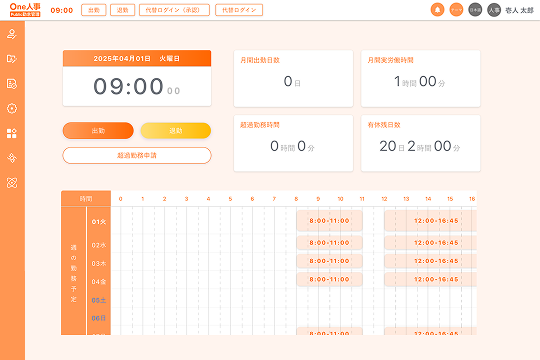Click the 09:00 time in top bar
The height and width of the screenshot is (360, 540).
tap(62, 10)
